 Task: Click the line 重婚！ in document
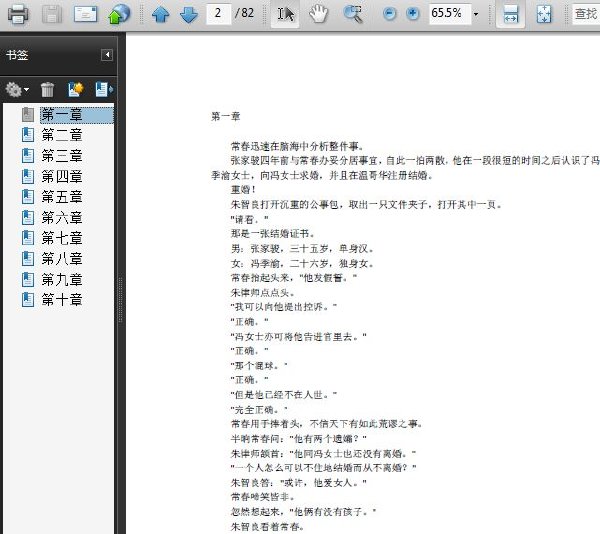click(243, 190)
